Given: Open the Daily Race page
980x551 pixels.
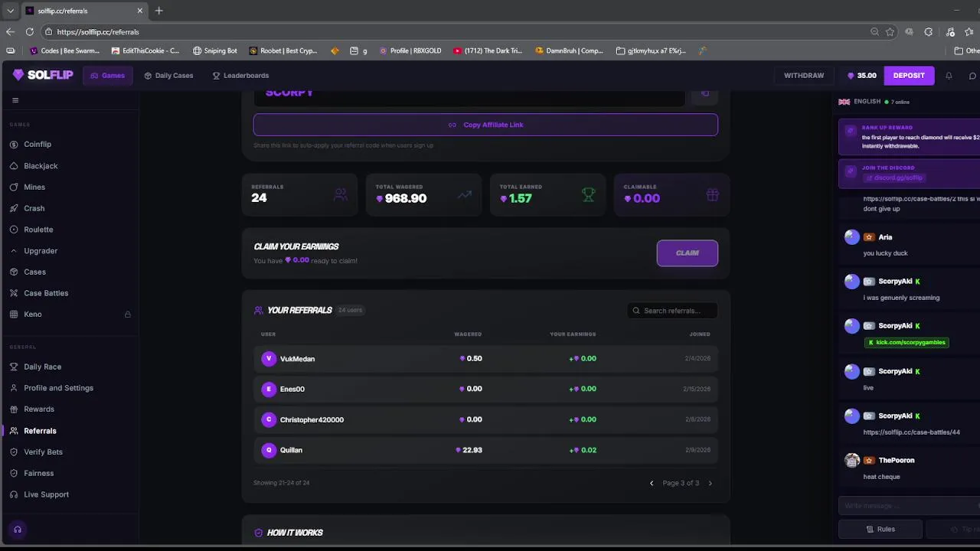Looking at the screenshot, I should [42, 367].
